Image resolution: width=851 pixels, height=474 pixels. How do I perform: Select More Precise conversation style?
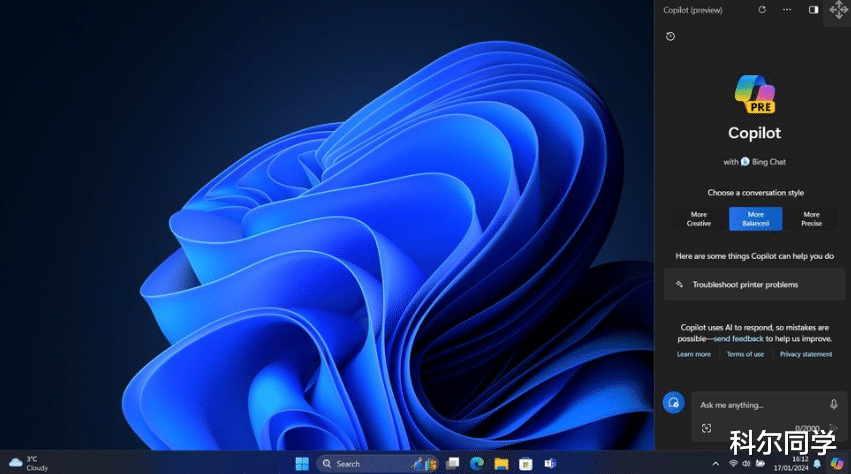[811, 219]
